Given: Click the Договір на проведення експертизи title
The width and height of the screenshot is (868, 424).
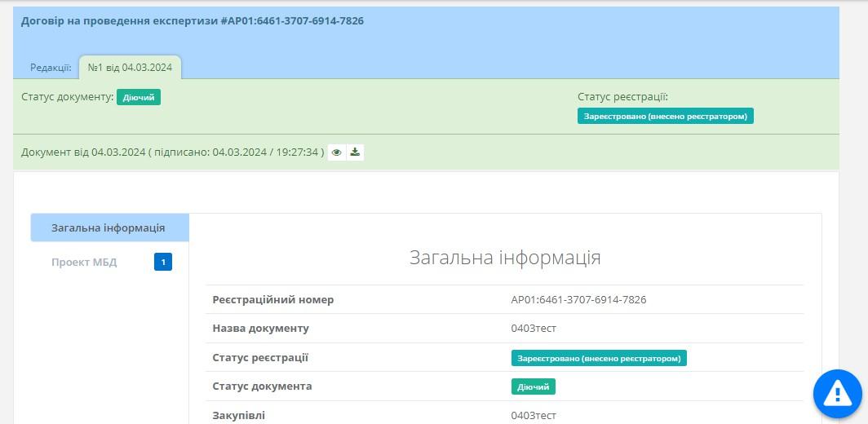Looking at the screenshot, I should tap(193, 21).
